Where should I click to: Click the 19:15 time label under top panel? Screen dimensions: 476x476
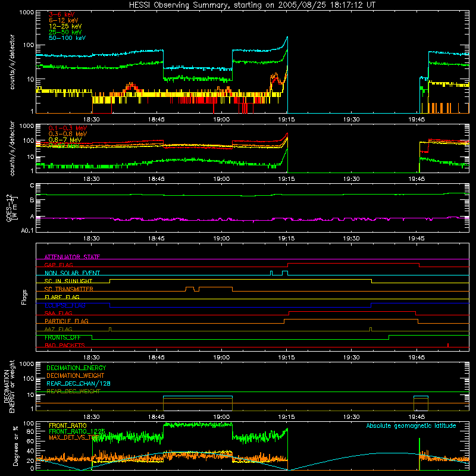(287, 120)
